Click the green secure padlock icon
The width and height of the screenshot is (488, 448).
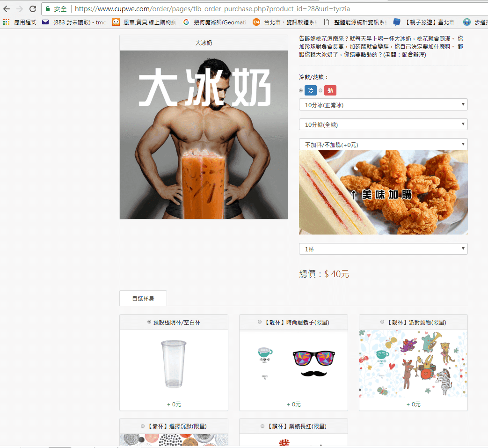pyautogui.click(x=48, y=9)
